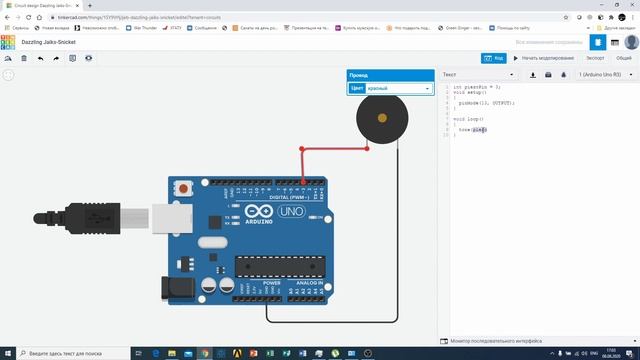Open Mail app from taskbar

188,353
